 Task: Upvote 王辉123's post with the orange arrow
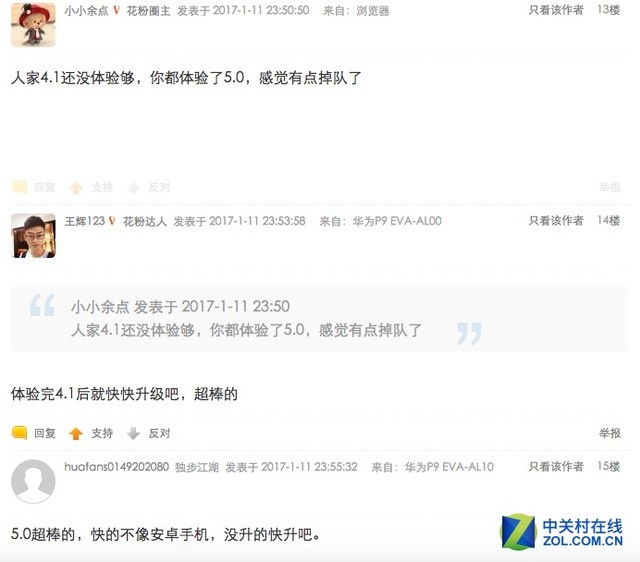point(76,433)
